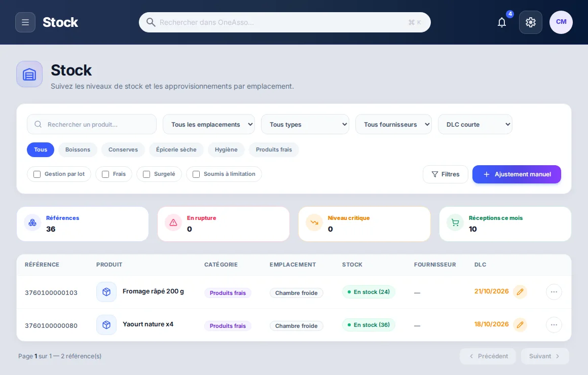Open more actions for Yaourt nature row

pos(554,325)
